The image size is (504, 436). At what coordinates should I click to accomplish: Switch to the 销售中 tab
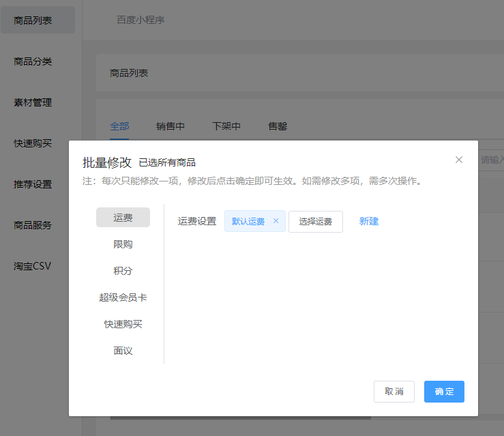tap(171, 126)
